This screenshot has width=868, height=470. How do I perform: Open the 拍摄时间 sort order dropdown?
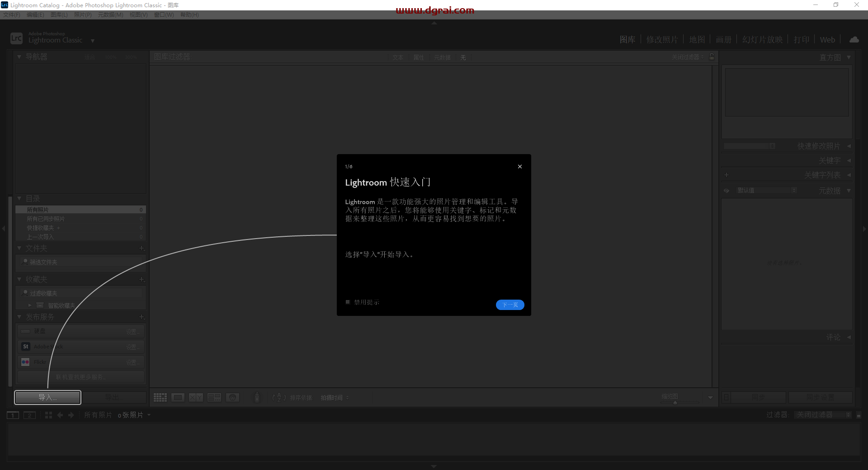click(335, 398)
